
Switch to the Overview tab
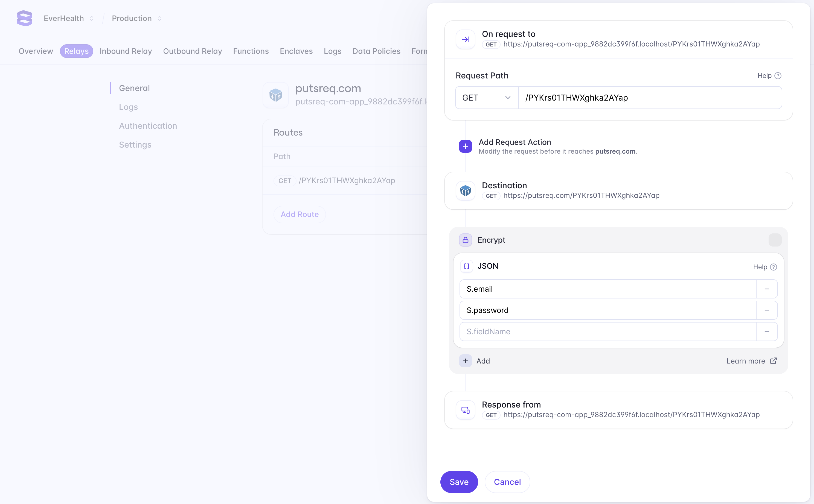coord(36,51)
